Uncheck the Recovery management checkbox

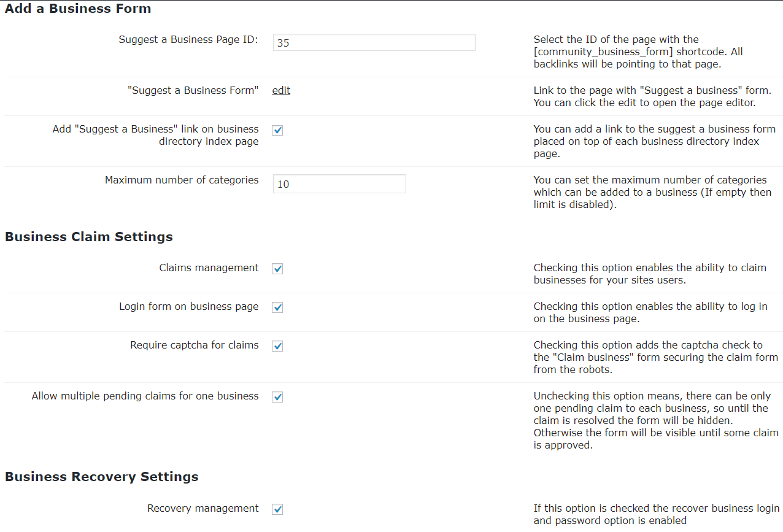[x=277, y=509]
